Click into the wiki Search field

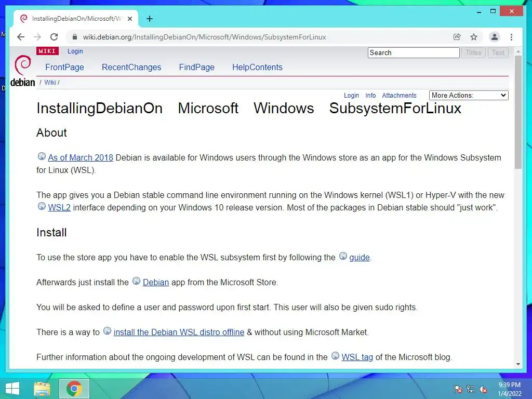pos(414,52)
